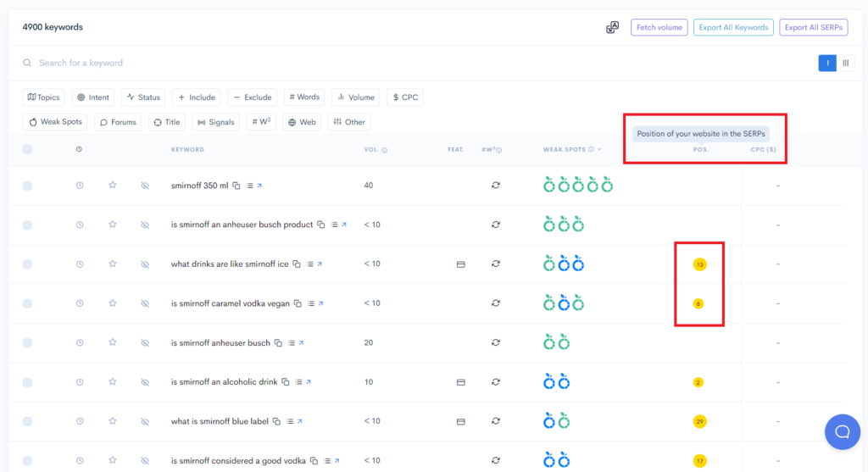Open the Status filter
The image size is (868, 472).
pyautogui.click(x=143, y=97)
